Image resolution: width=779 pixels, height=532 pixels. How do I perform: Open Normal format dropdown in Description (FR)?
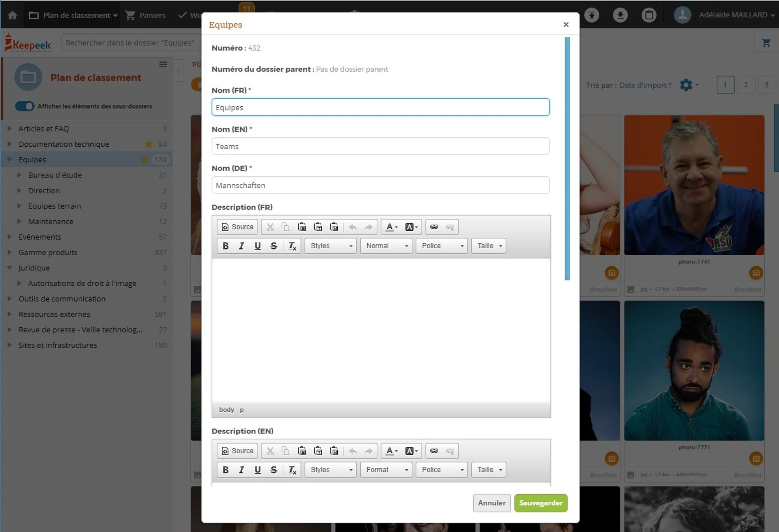[x=386, y=246]
